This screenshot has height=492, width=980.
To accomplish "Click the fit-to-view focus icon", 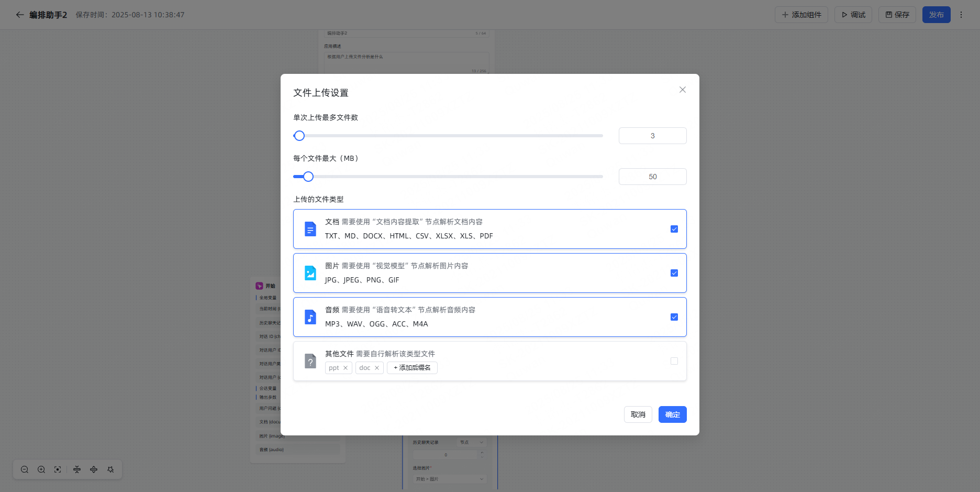I will (x=58, y=469).
